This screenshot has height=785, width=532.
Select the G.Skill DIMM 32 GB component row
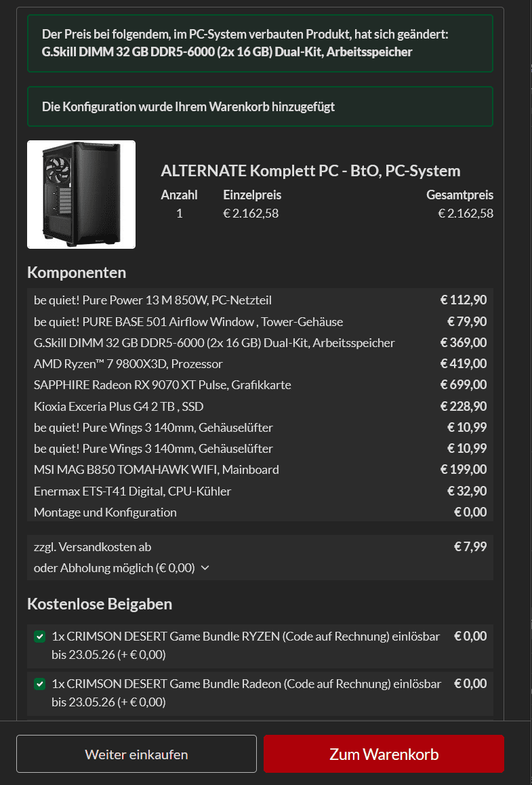pyautogui.click(x=214, y=342)
